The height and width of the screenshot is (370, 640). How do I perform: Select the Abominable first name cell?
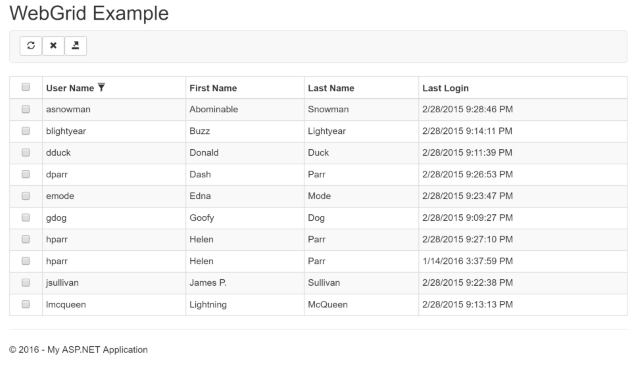tap(245, 109)
